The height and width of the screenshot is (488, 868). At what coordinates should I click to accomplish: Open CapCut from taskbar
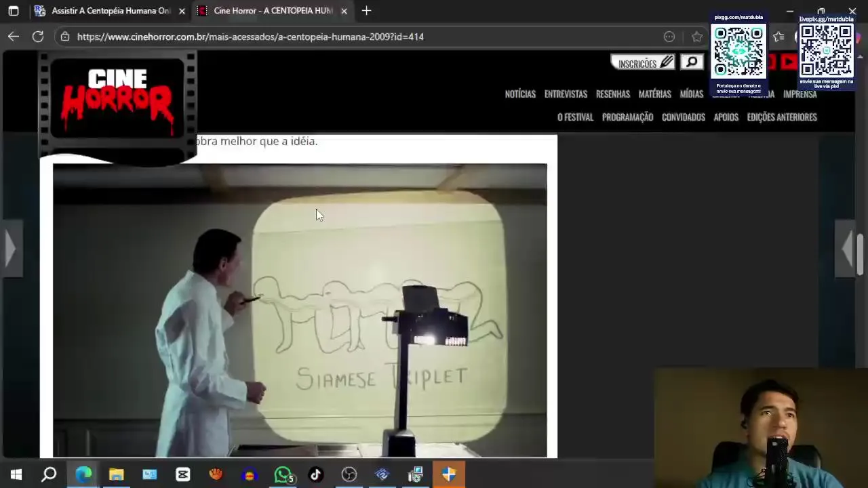click(183, 474)
